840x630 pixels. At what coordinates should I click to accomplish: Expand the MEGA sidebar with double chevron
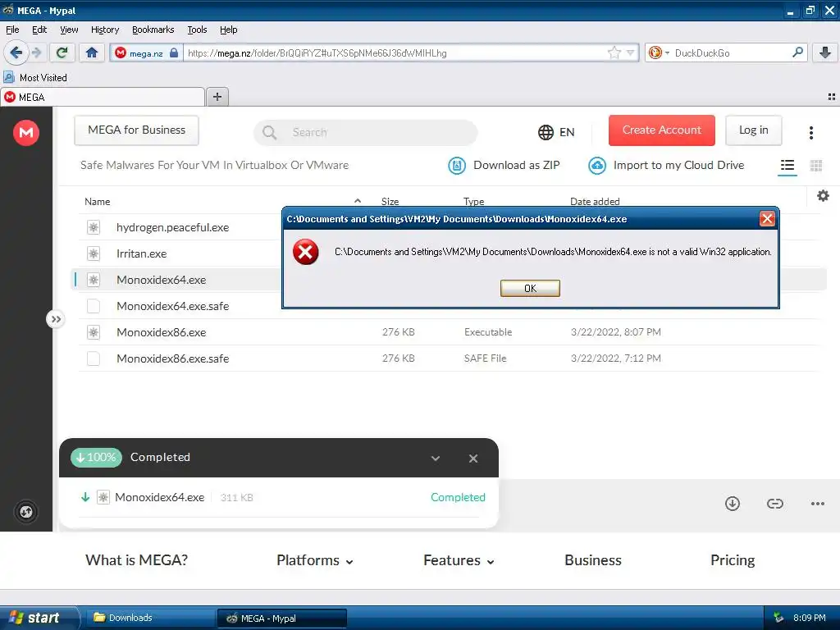tap(55, 319)
